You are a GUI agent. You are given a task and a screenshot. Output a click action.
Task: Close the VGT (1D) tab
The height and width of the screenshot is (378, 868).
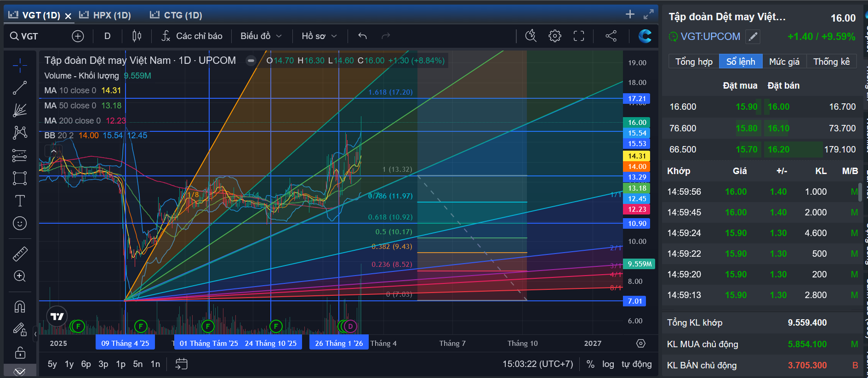click(68, 16)
